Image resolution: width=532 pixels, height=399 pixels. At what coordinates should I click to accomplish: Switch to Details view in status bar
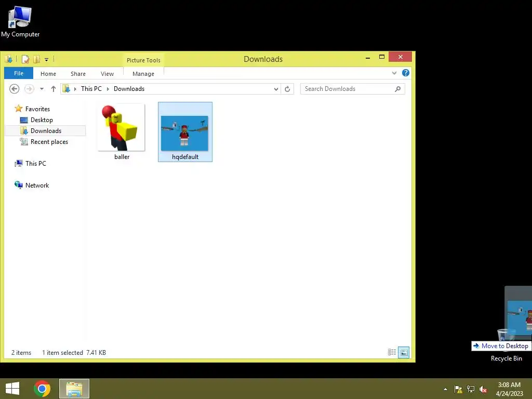392,353
